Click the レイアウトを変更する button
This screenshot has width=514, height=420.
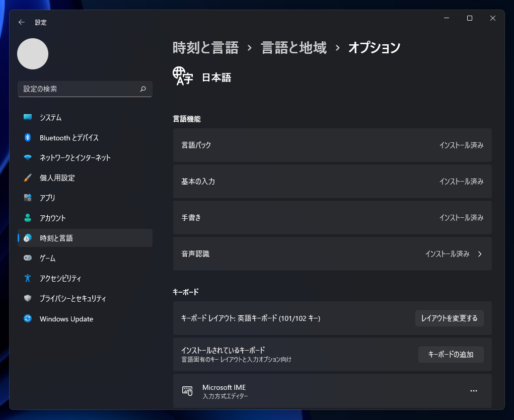click(x=449, y=318)
